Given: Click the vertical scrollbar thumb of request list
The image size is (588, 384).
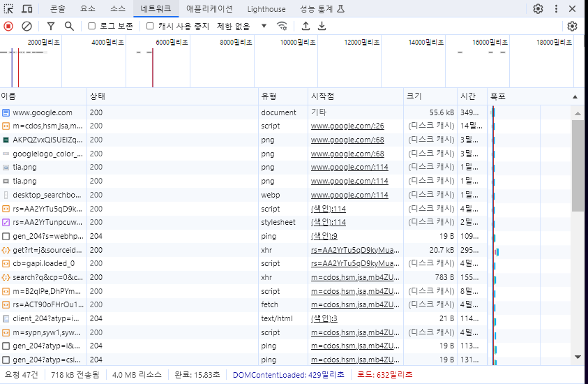Looking at the screenshot, I should pyautogui.click(x=578, y=165).
